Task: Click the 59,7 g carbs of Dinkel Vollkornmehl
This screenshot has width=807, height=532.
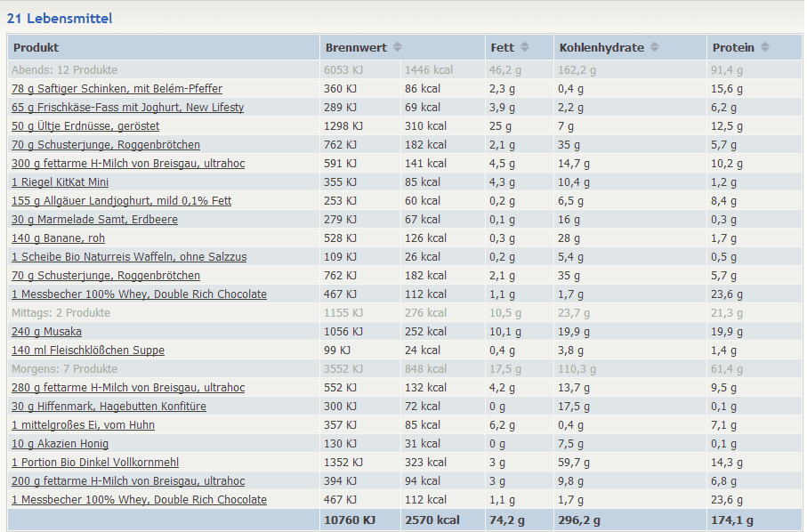Action: (x=574, y=462)
